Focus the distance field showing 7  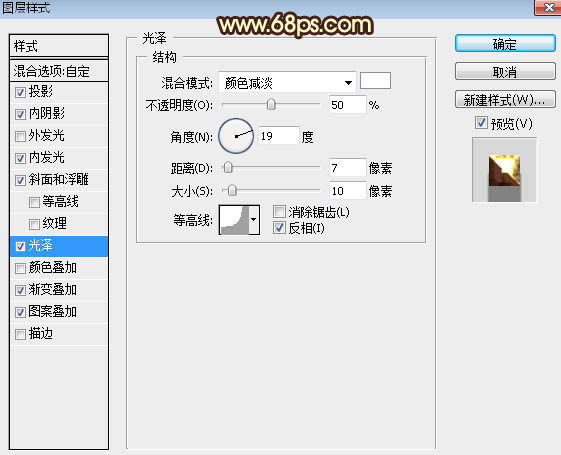click(347, 168)
